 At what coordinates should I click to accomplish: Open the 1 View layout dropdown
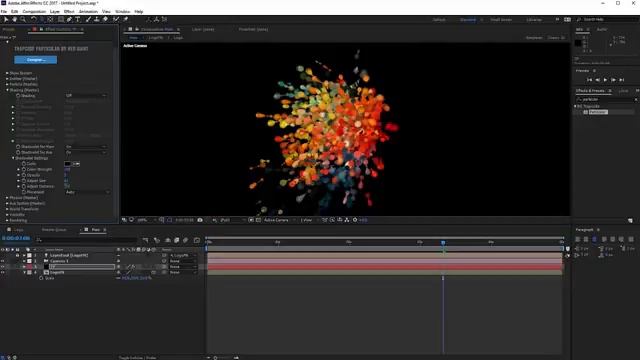[309, 220]
